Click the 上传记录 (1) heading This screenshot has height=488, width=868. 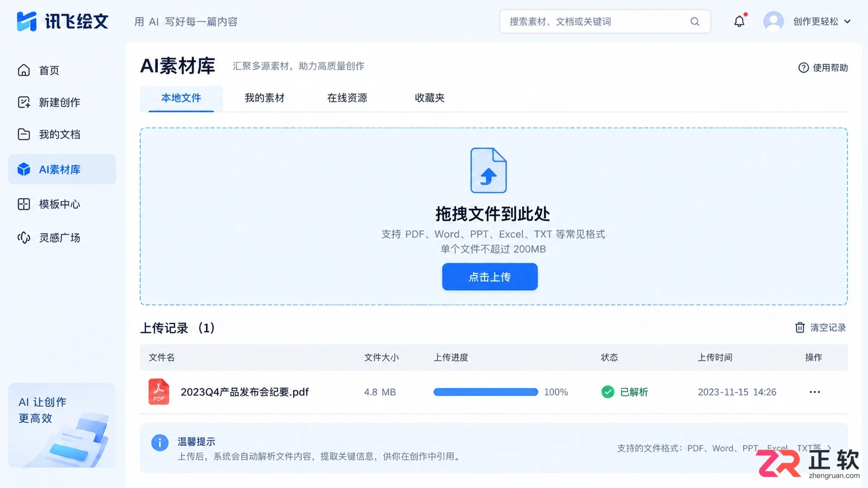pyautogui.click(x=178, y=328)
